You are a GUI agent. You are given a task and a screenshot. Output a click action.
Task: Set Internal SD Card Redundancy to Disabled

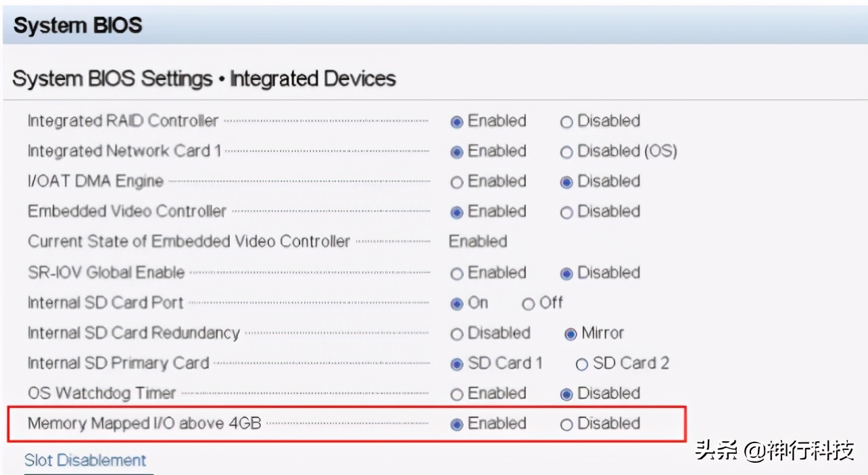pos(457,334)
